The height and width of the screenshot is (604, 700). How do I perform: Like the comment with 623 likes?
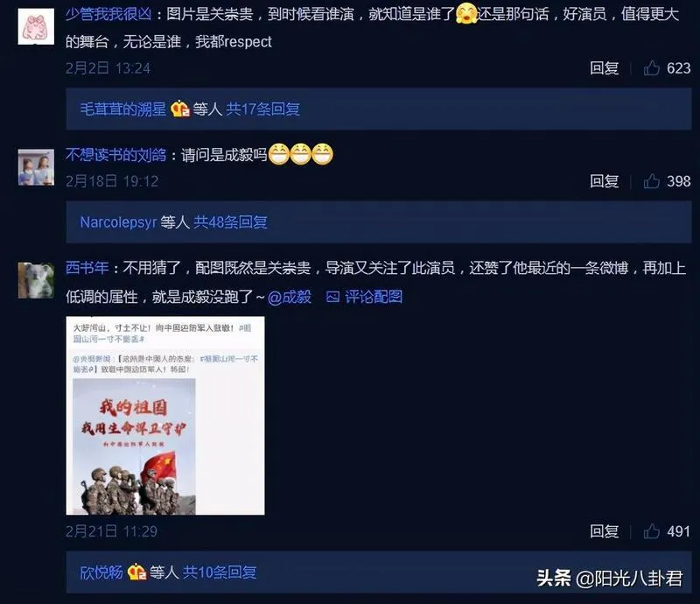click(x=651, y=68)
